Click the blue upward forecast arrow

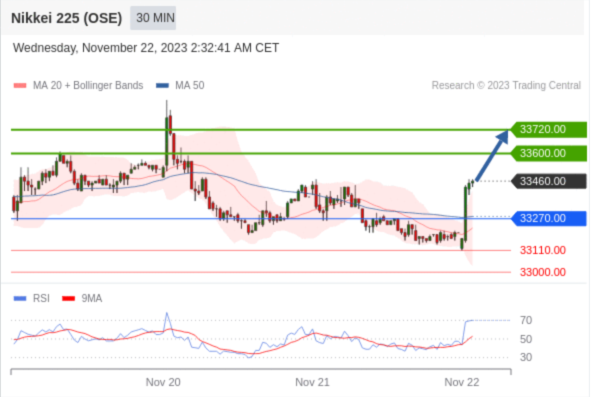(x=492, y=155)
